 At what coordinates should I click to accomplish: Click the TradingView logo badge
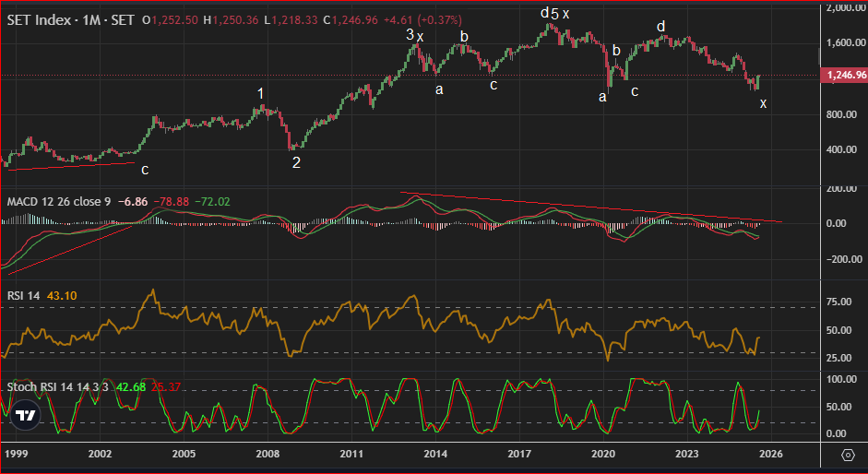(26, 415)
